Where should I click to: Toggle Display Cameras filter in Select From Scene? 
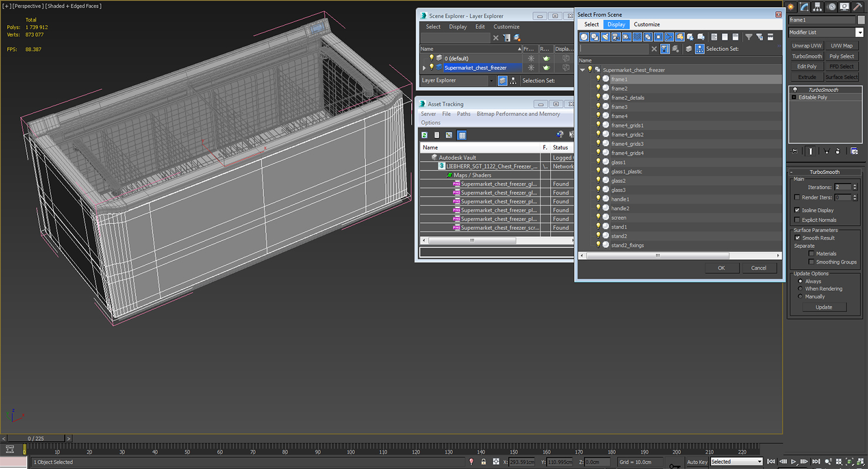click(616, 37)
